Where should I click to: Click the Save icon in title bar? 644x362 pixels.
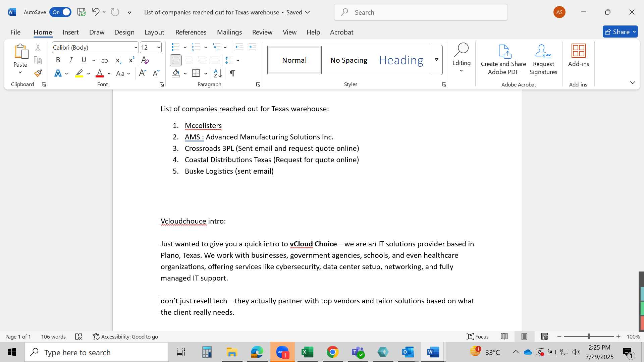(x=82, y=12)
